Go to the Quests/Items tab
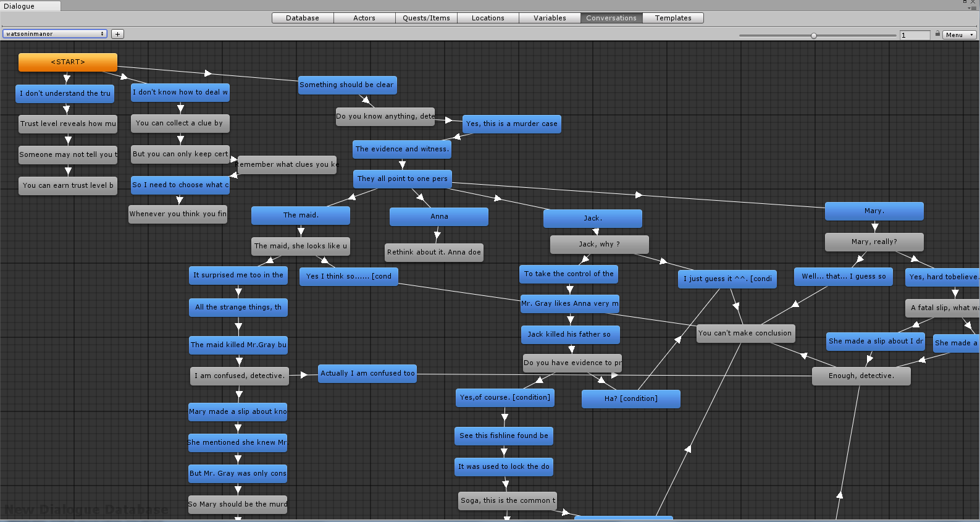This screenshot has width=980, height=522. [426, 18]
